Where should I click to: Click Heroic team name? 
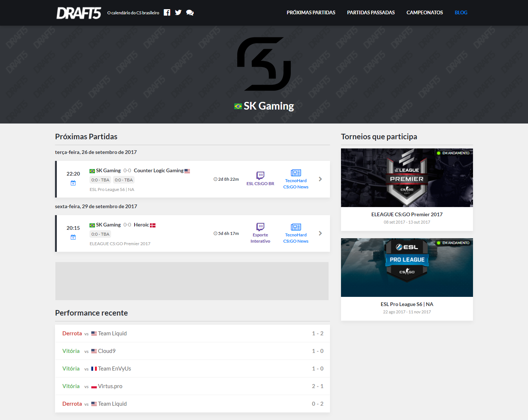tap(142, 225)
